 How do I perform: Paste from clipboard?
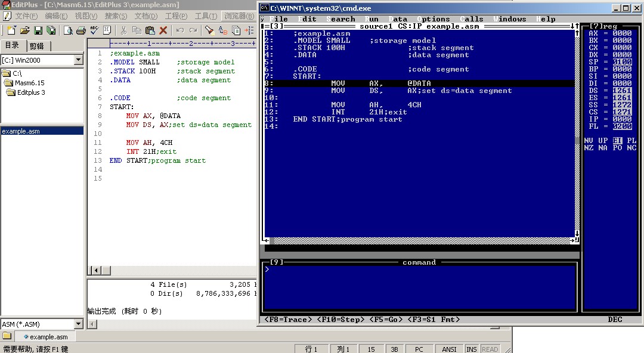coord(150,30)
